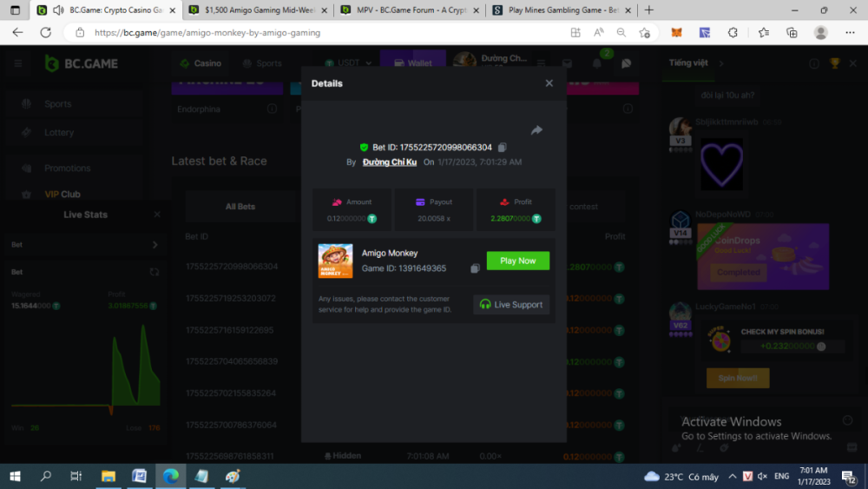Close the bet Details dialog
The width and height of the screenshot is (868, 489).
549,83
